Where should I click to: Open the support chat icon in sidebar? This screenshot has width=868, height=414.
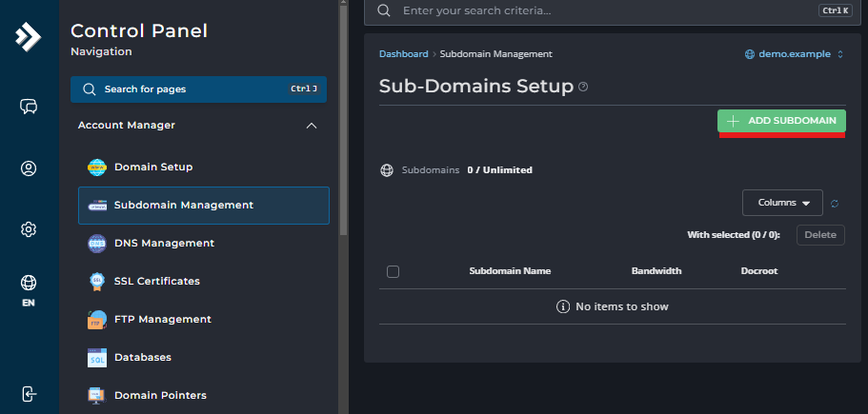coord(29,107)
